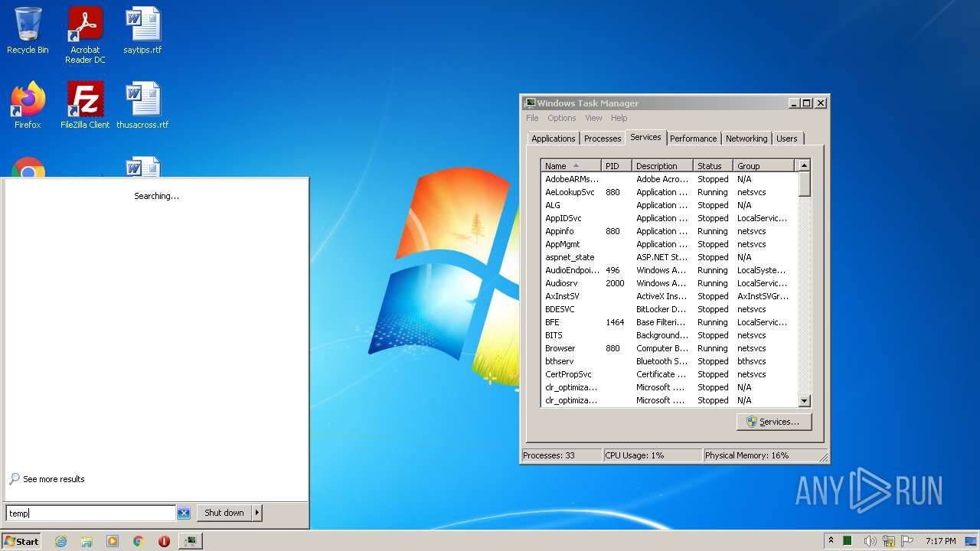Open Chrome from the taskbar

138,541
